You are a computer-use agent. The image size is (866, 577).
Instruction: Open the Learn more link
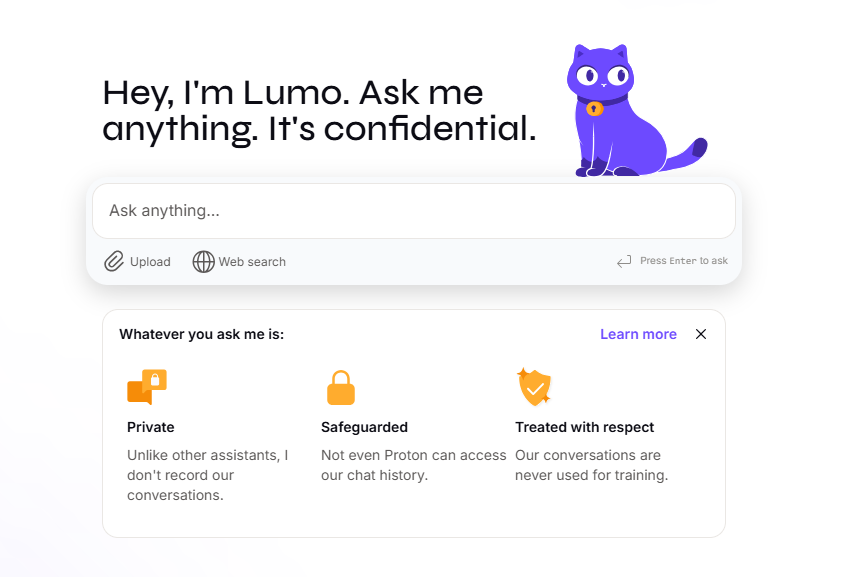[638, 334]
